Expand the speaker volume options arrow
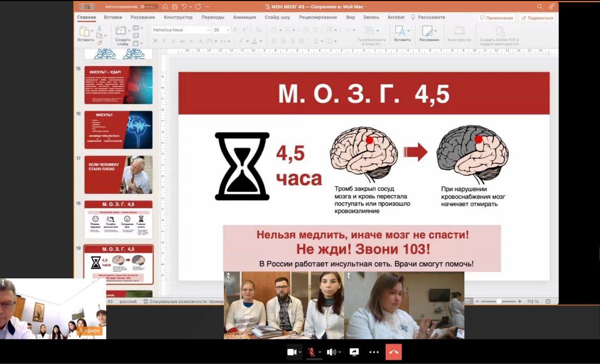Viewport: 600px width, 364px height. tap(340, 352)
